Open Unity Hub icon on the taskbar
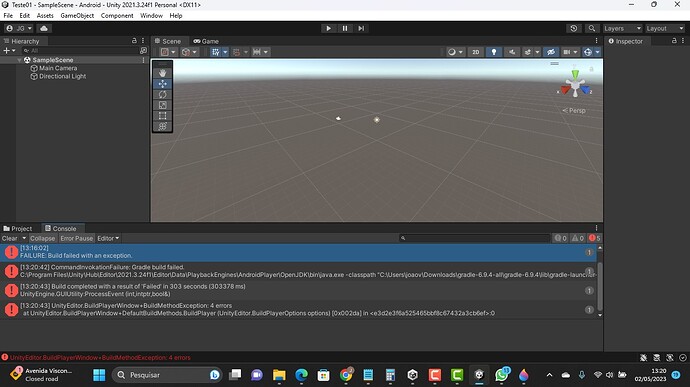Image resolution: width=690 pixels, height=387 pixels. click(x=412, y=375)
